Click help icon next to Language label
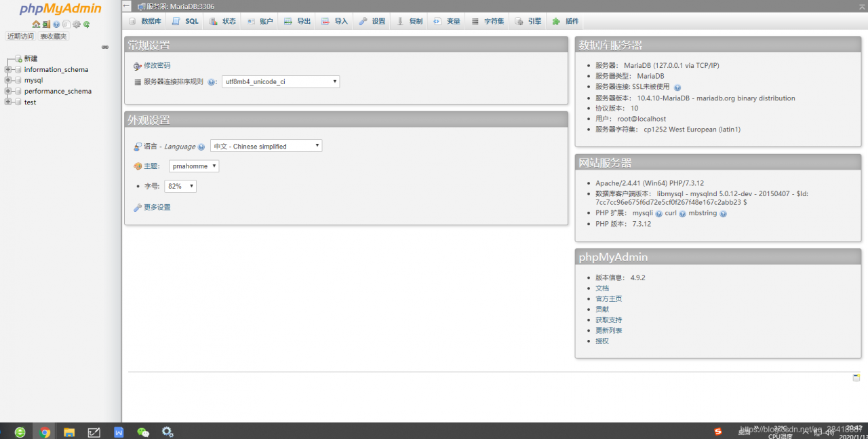Image resolution: width=868 pixels, height=439 pixels. coord(201,147)
